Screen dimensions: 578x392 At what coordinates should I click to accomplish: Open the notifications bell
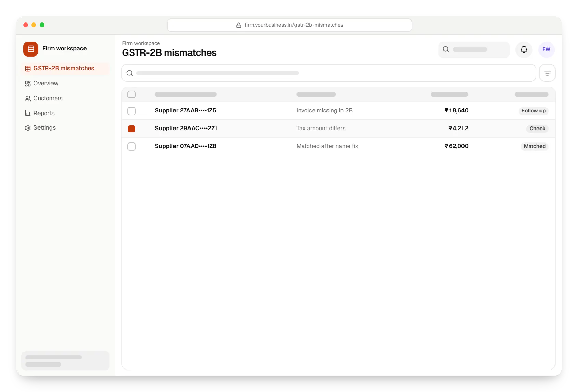(x=524, y=50)
